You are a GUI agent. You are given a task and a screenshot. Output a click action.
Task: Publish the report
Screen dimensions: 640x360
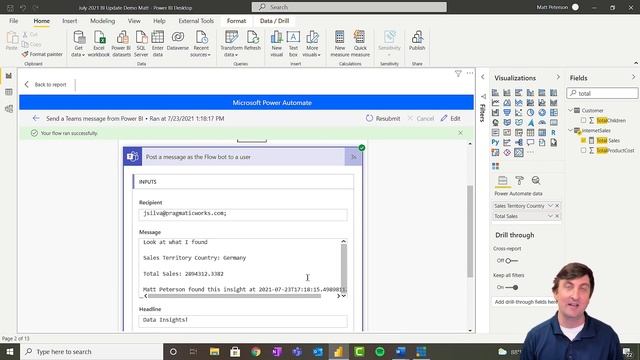pos(417,41)
